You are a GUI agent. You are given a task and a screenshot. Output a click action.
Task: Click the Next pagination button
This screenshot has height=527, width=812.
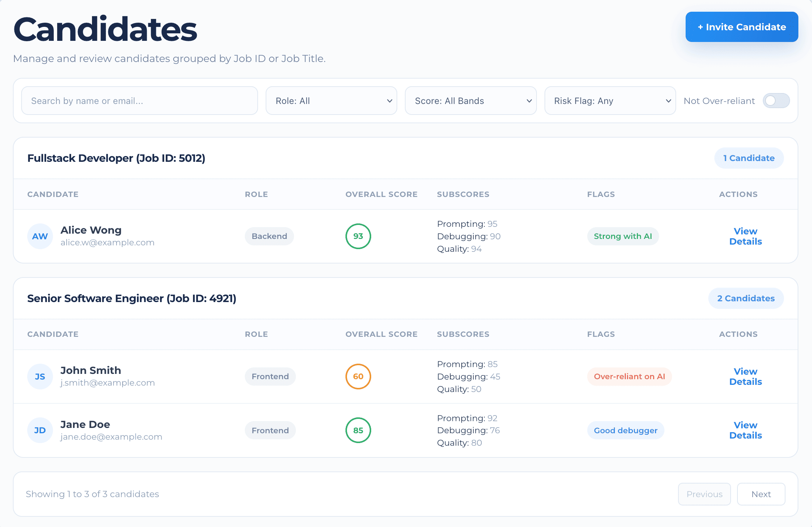(x=761, y=494)
